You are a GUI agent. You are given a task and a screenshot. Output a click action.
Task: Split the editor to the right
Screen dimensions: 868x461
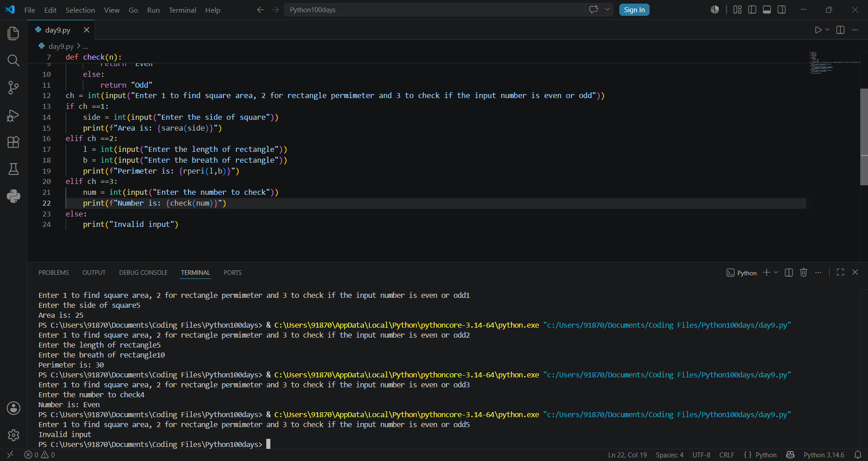pyautogui.click(x=840, y=30)
